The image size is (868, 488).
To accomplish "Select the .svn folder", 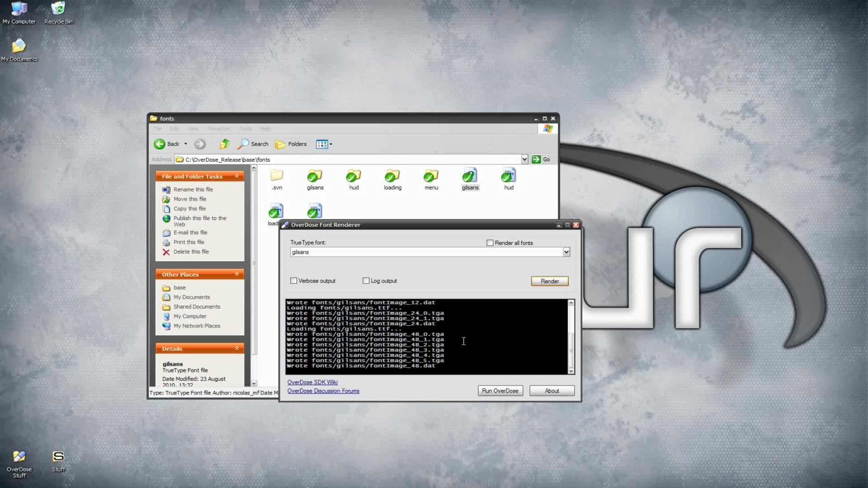I will (x=277, y=179).
